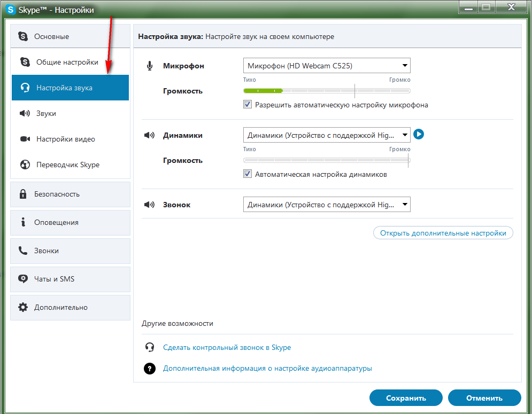This screenshot has width=532, height=414.
Task: Click the speaker icon beside Звонок
Action: pyautogui.click(x=149, y=205)
